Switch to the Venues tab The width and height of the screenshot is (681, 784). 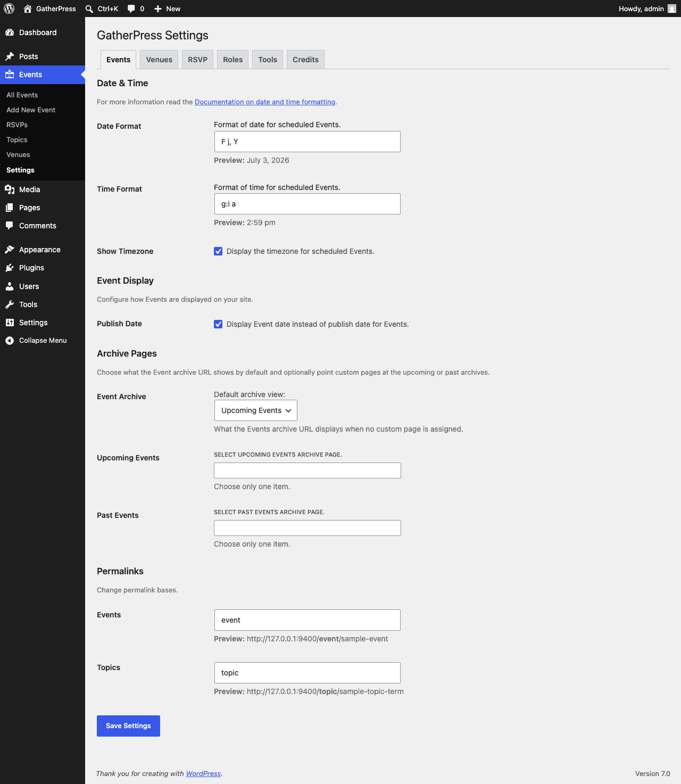pos(159,60)
